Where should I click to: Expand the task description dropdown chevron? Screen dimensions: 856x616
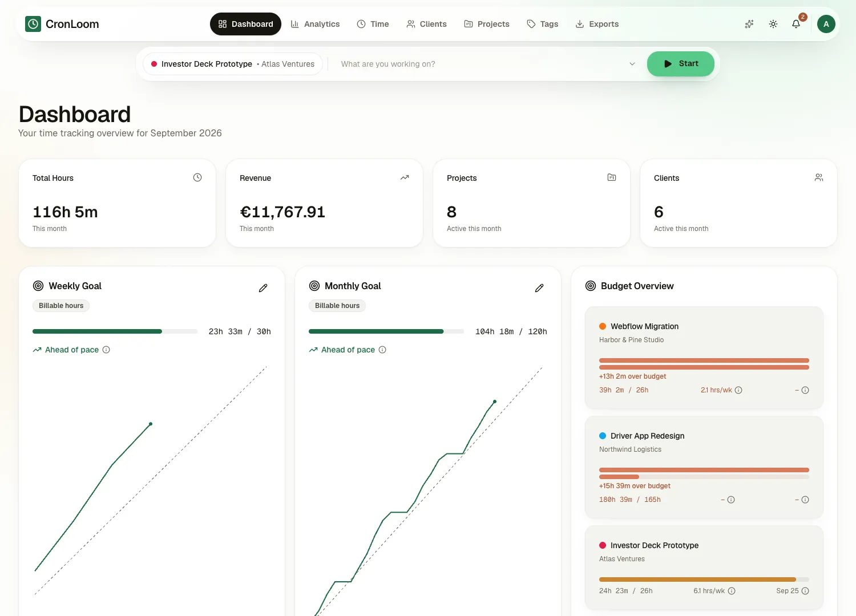click(x=632, y=64)
